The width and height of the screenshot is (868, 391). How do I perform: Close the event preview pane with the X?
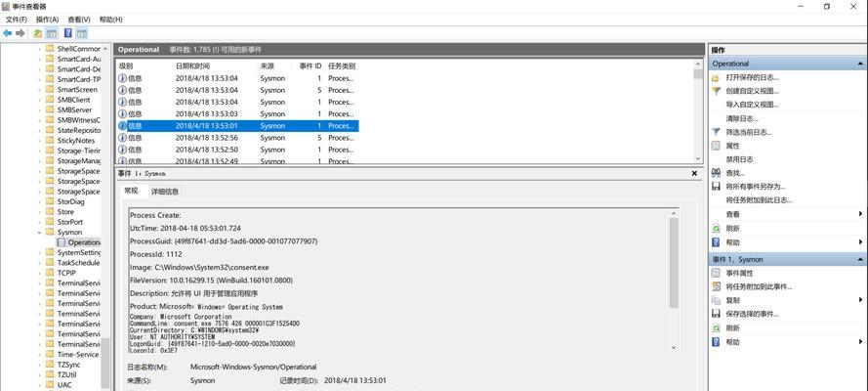click(695, 174)
